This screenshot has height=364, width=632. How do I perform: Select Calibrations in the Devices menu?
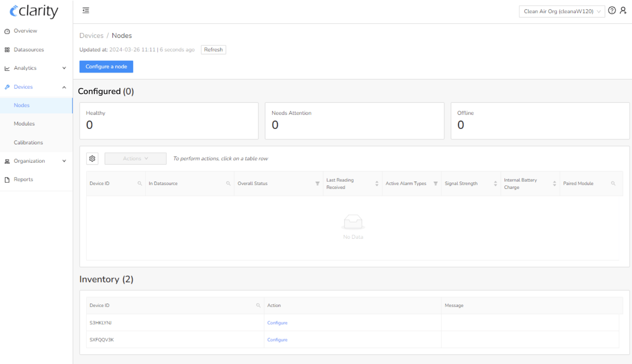pos(28,142)
